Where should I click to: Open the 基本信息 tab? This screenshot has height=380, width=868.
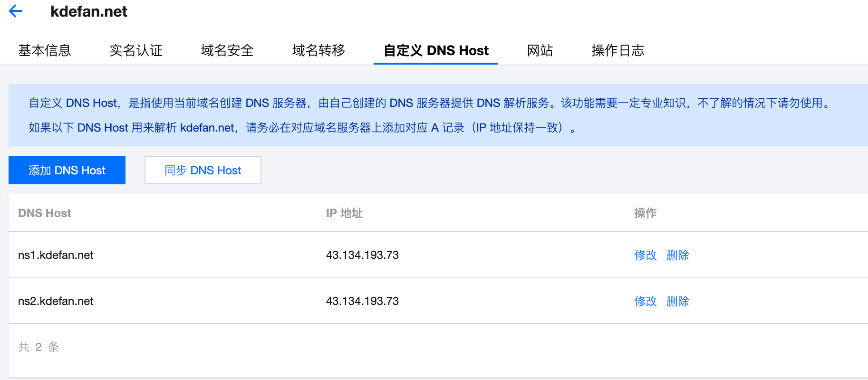click(45, 50)
